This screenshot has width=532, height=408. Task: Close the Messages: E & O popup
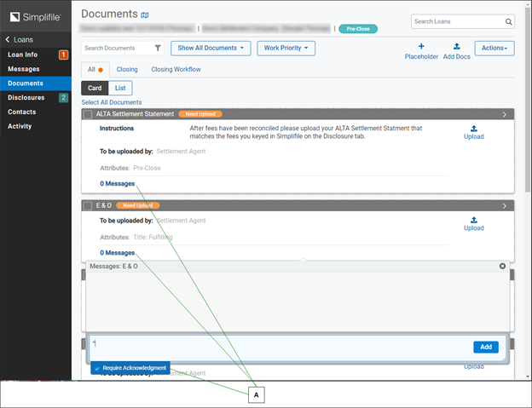(x=502, y=266)
